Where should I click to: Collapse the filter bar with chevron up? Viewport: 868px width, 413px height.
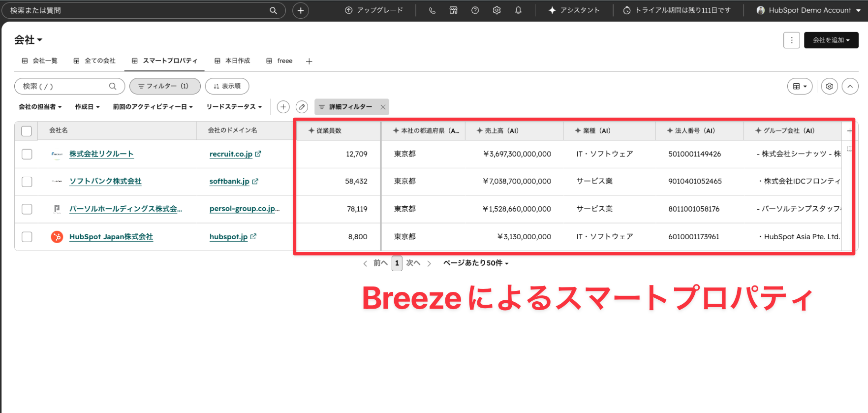[850, 87]
